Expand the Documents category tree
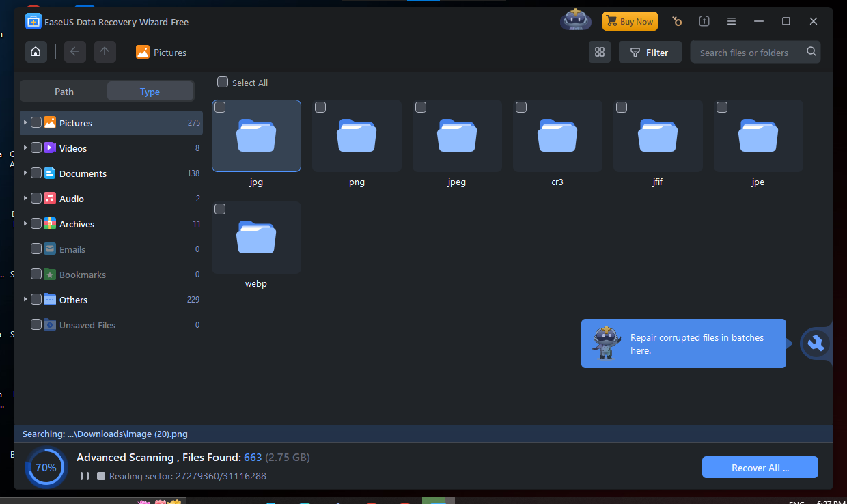This screenshot has height=504, width=847. (x=25, y=173)
